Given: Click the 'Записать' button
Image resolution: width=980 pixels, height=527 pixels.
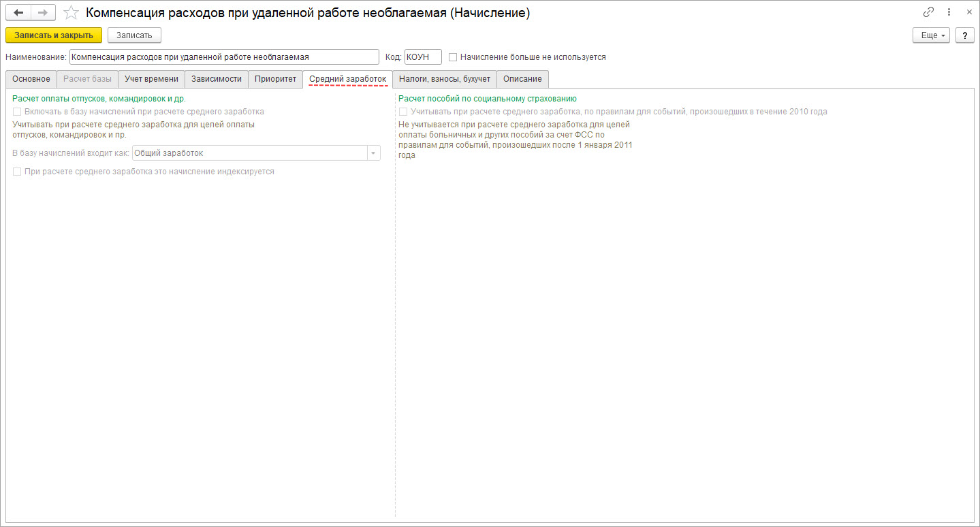Looking at the screenshot, I should tap(134, 35).
